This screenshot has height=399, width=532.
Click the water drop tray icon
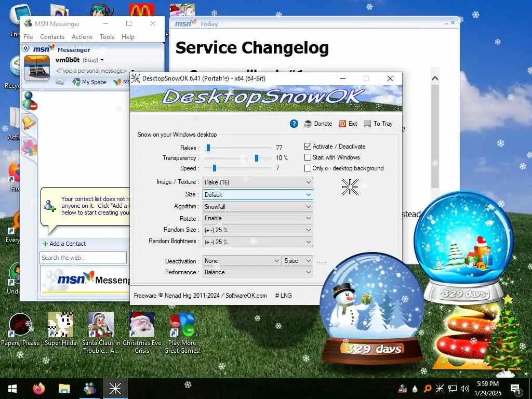415,389
